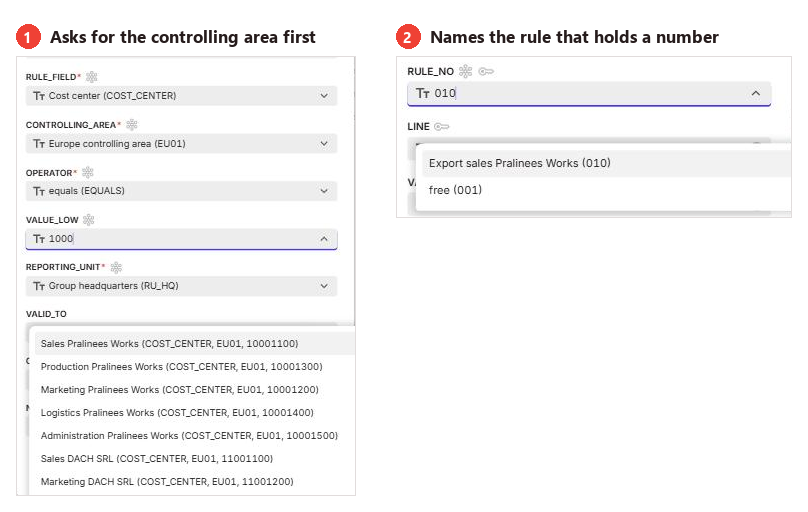Open the CONTROLLING_AREA dropdown chevron
Viewport: 808px width, 512px height.
tap(324, 143)
